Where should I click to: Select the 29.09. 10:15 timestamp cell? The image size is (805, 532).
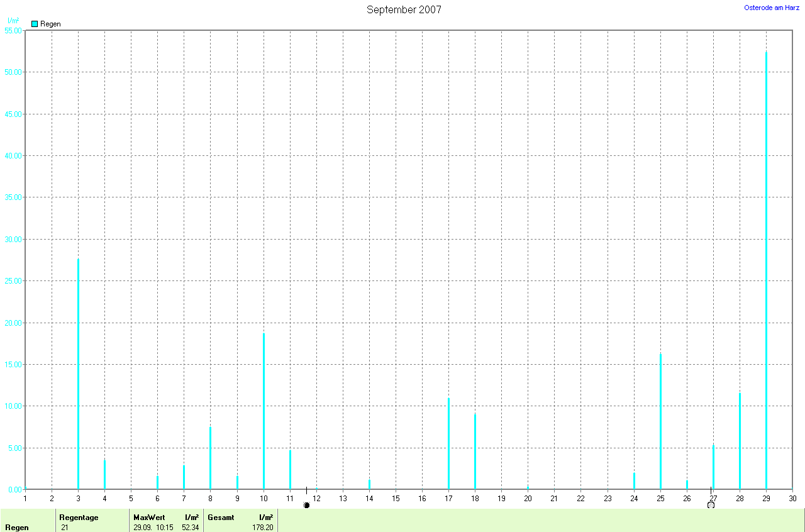(153, 528)
